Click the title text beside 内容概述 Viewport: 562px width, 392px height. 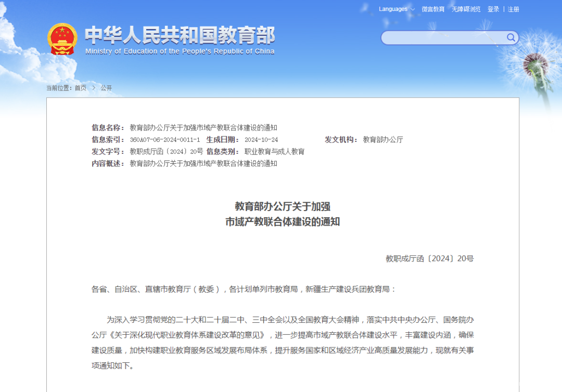[203, 164]
